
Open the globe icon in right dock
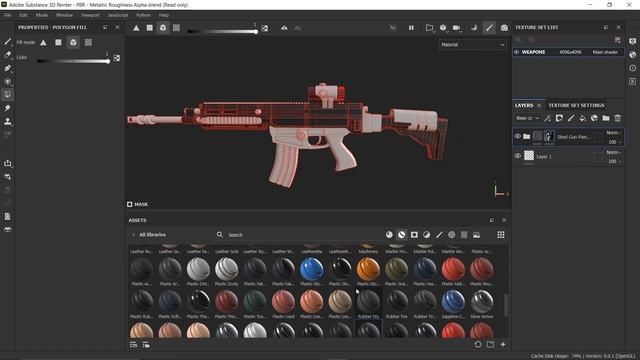click(x=633, y=55)
